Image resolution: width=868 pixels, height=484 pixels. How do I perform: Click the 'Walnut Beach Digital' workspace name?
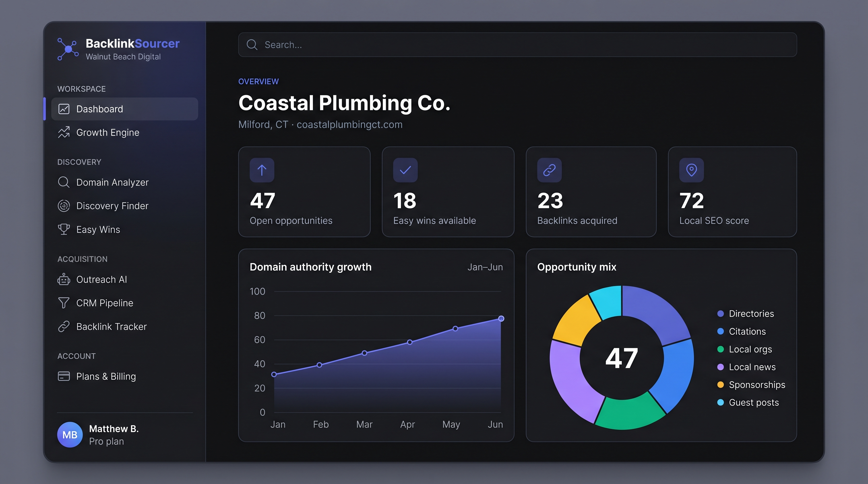pyautogui.click(x=123, y=56)
